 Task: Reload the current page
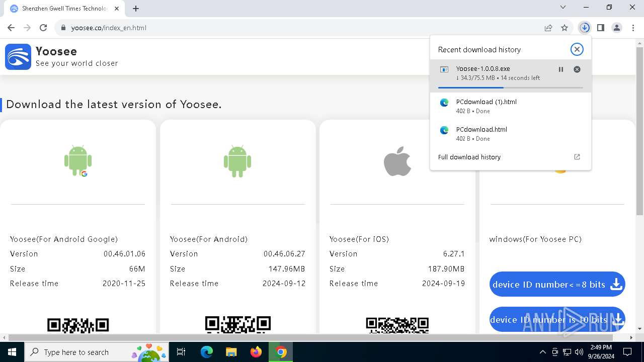43,28
